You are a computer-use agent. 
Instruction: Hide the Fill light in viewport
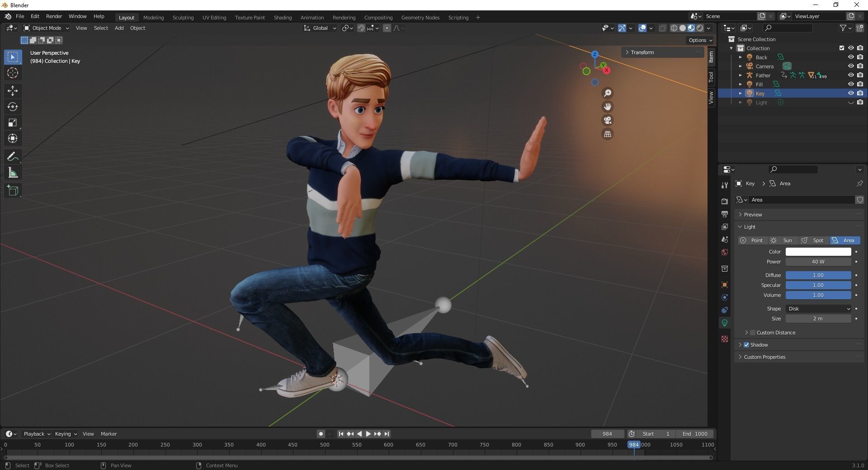(x=850, y=84)
